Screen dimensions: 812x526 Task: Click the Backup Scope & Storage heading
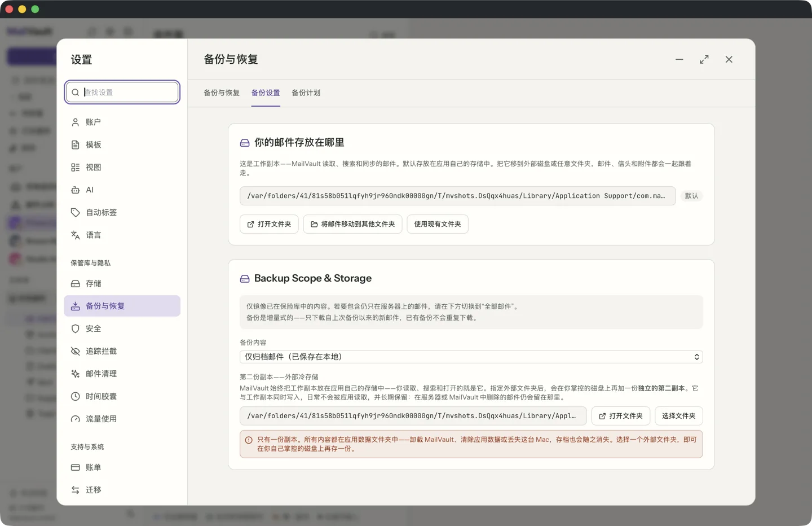click(x=313, y=278)
